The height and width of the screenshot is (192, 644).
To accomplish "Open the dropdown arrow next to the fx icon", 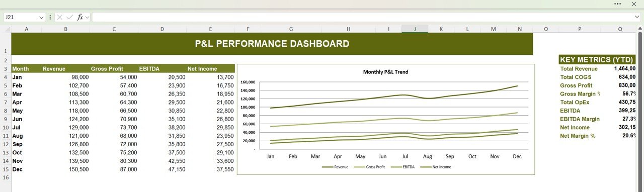I will pyautogui.click(x=87, y=17).
